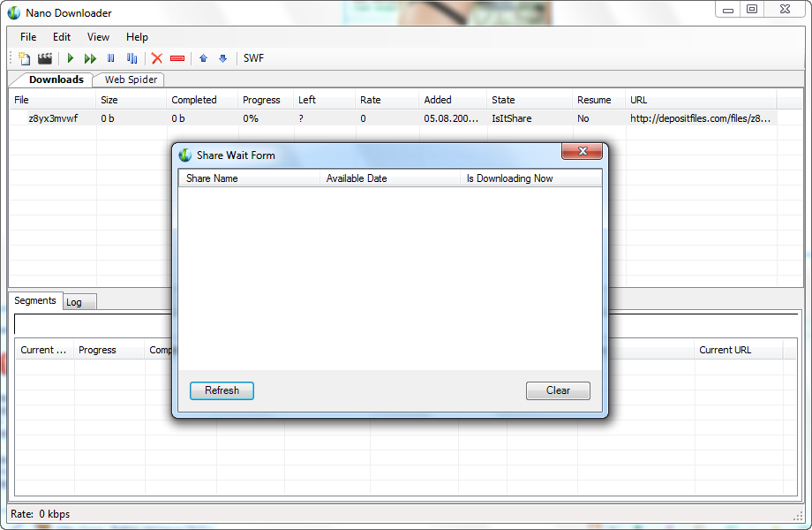812x530 pixels.
Task: Delete download with the red X icon
Action: pyautogui.click(x=157, y=58)
